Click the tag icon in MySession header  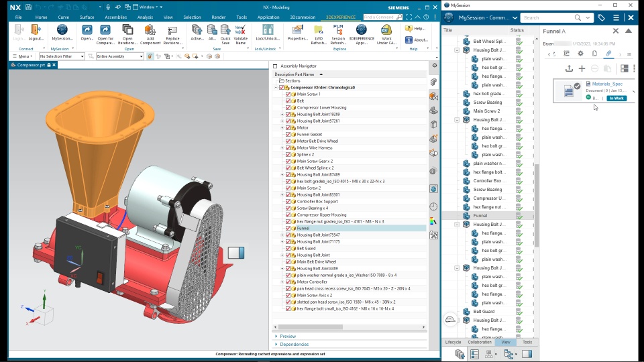pyautogui.click(x=601, y=17)
